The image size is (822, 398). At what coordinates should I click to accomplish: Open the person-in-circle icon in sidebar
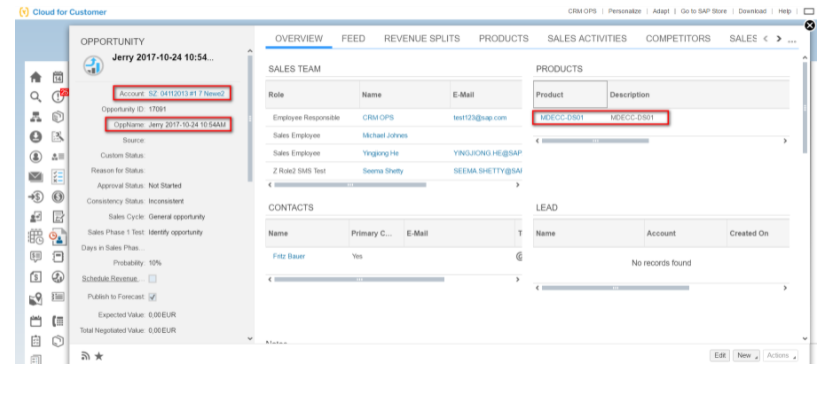[36, 157]
